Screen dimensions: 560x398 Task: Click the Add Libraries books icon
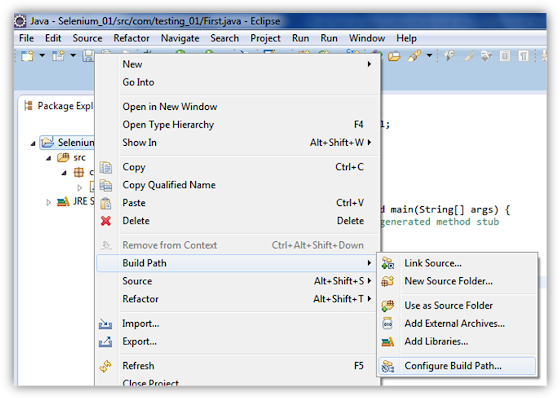point(388,342)
